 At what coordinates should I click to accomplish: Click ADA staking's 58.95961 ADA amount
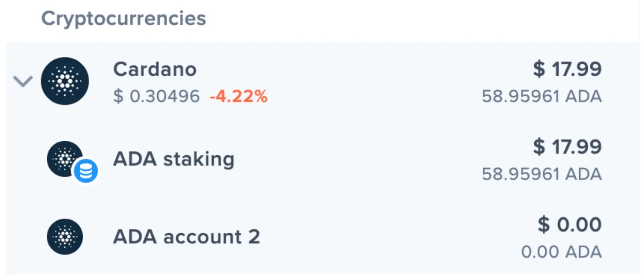click(542, 174)
